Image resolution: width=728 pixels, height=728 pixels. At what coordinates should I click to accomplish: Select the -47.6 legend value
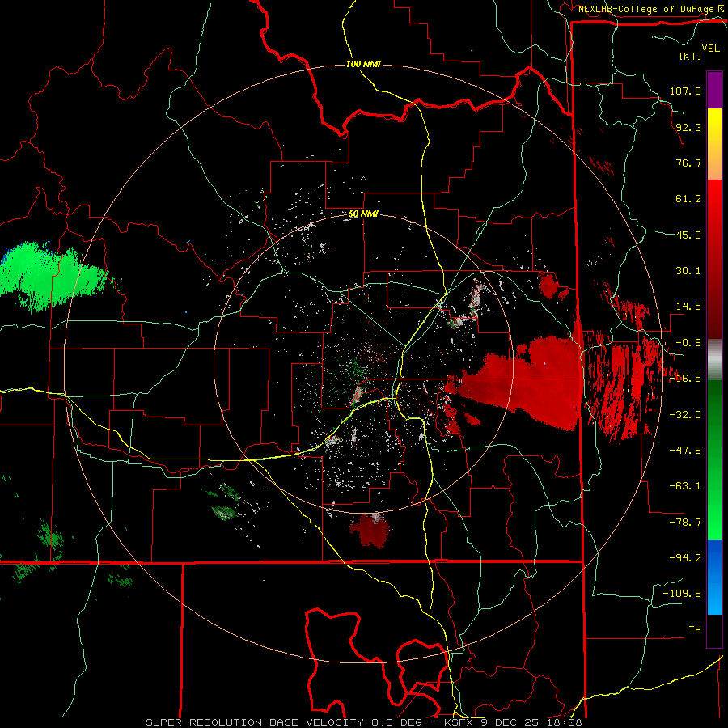[685, 451]
